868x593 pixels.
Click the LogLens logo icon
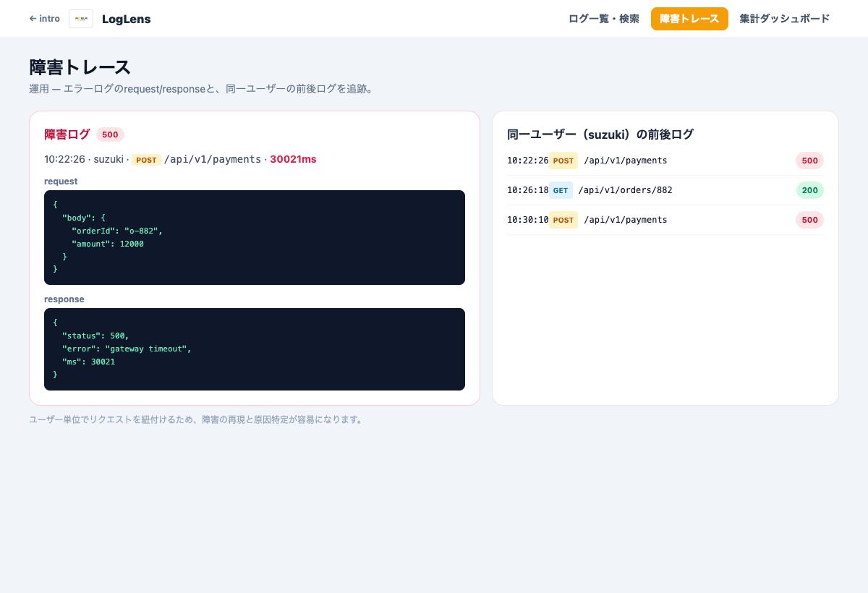(x=81, y=19)
